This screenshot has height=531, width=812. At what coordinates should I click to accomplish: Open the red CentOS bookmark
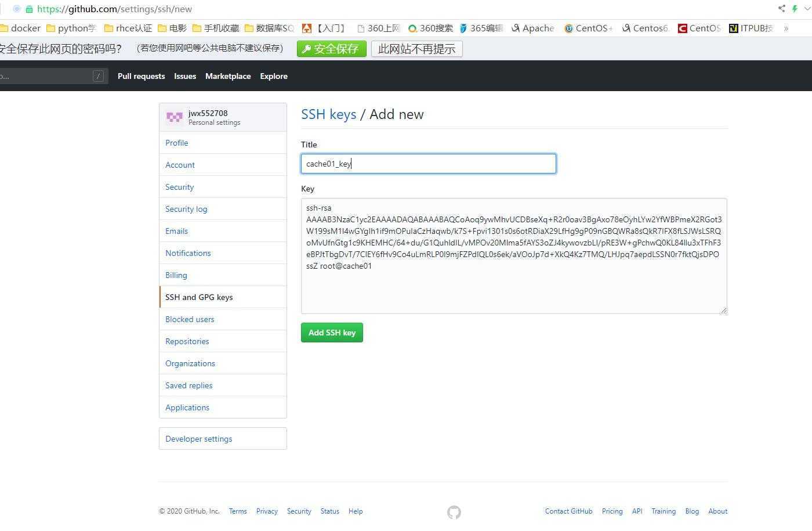(x=699, y=28)
